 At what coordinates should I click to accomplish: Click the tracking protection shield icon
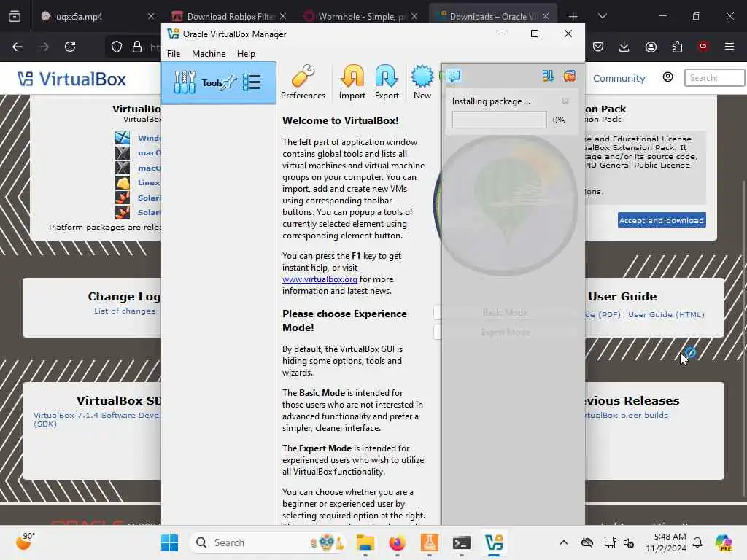pyautogui.click(x=117, y=47)
